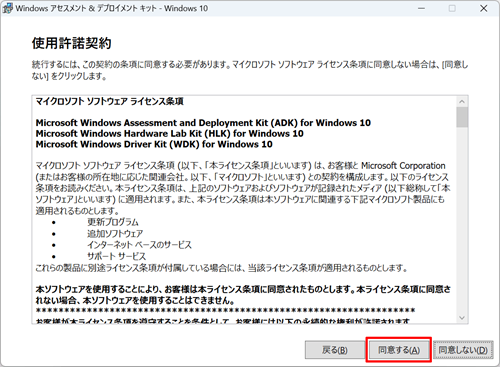Click the 更新プログラム bullet item

pyautogui.click(x=113, y=222)
